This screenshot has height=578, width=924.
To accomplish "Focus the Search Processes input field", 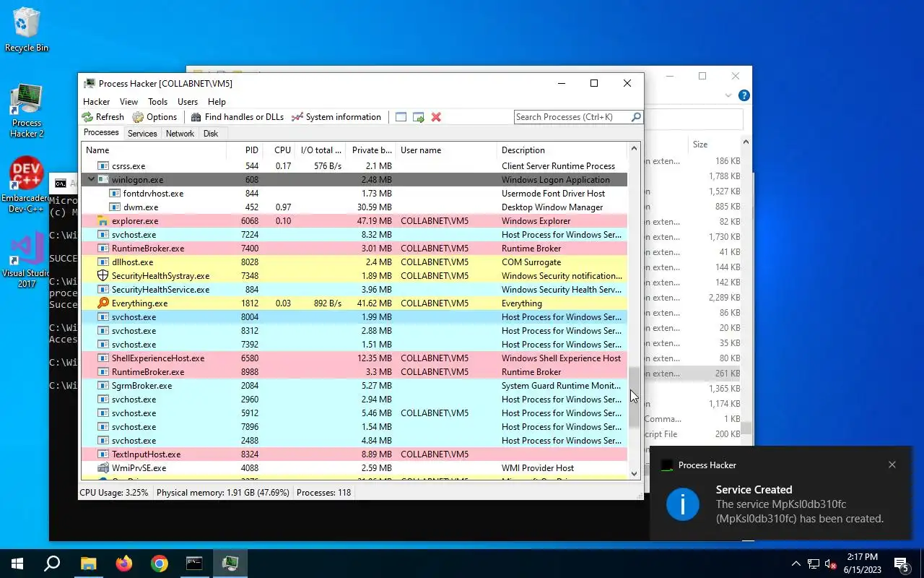I will click(x=572, y=117).
